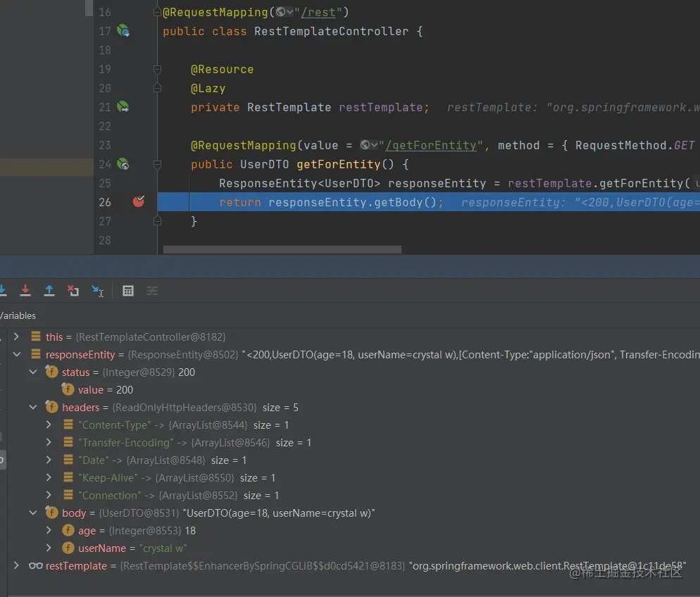Click the red Force Step Into arrow

pos(25,290)
